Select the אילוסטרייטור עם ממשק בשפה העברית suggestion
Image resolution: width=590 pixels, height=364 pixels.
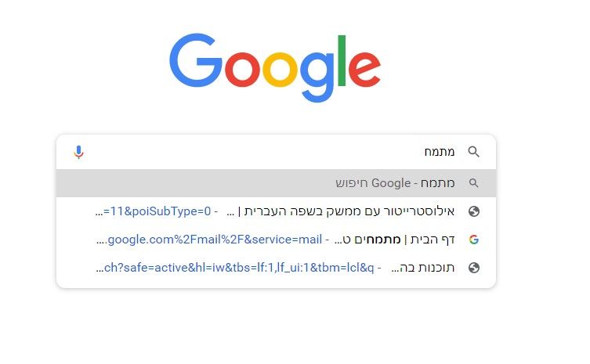276,211
